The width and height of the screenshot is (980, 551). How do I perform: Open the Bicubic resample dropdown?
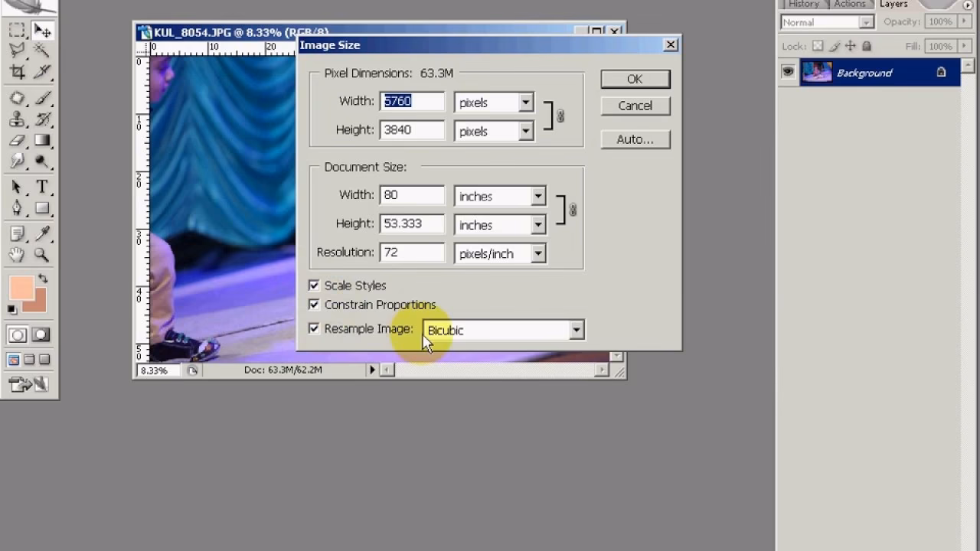tap(576, 330)
